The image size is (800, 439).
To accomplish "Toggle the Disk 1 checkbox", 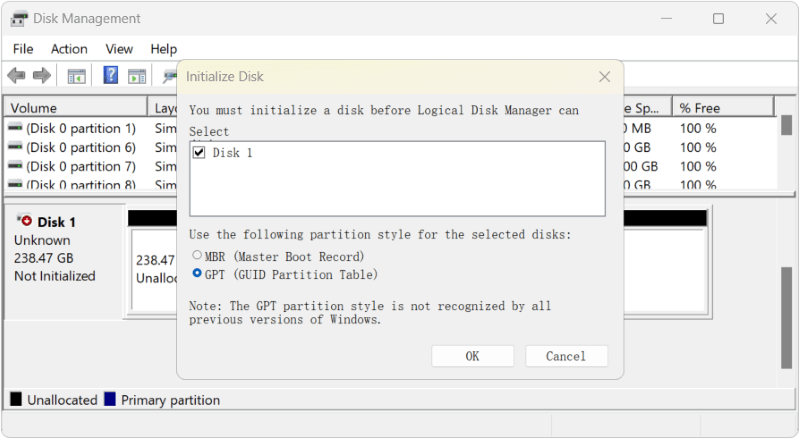I will (x=199, y=153).
